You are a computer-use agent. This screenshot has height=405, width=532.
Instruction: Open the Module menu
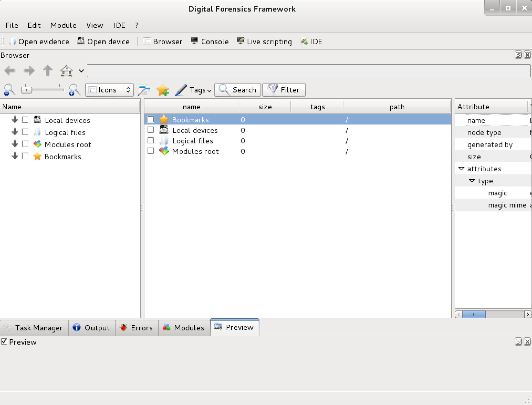pos(63,25)
